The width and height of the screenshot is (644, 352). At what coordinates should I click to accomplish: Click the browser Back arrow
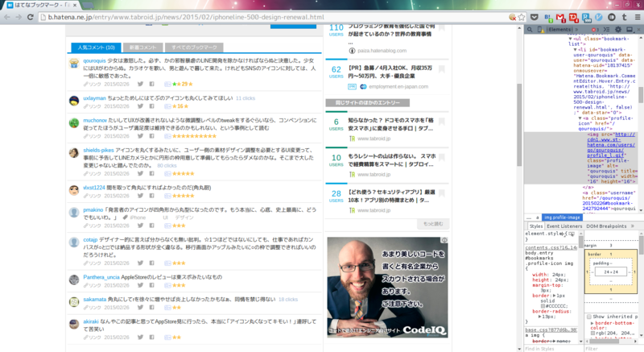7,17
